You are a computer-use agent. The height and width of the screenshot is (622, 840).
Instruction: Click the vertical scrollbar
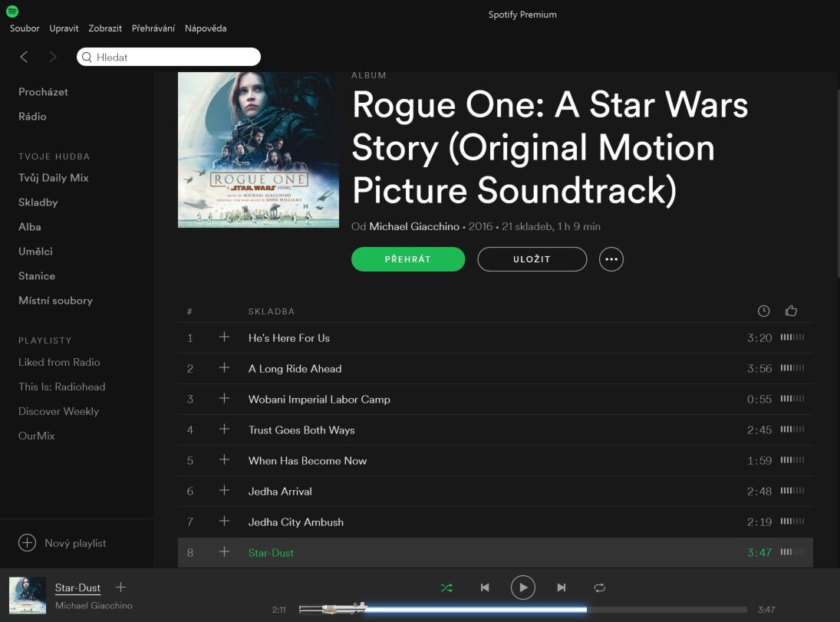(x=837, y=183)
